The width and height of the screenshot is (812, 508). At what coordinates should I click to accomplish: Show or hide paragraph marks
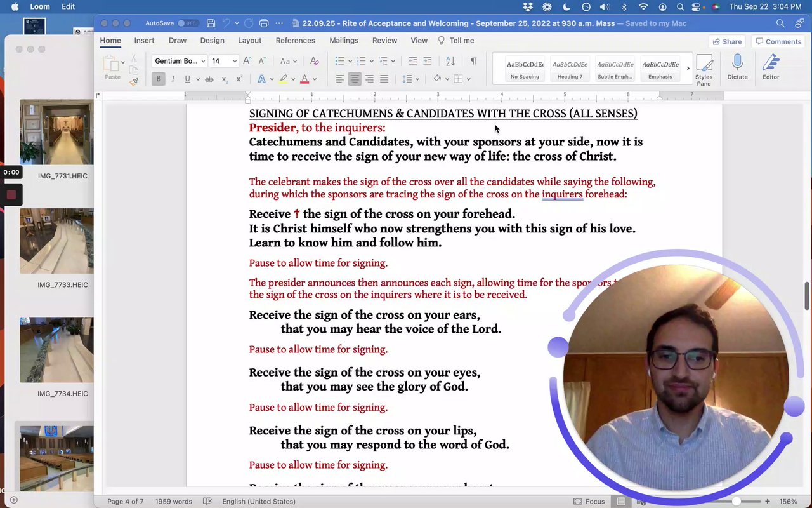tap(473, 61)
